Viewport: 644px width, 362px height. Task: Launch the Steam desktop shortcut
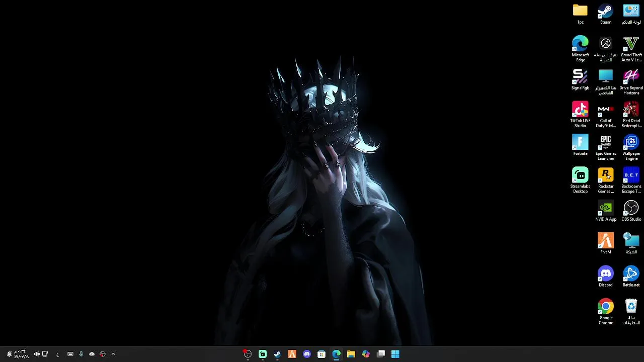click(x=606, y=14)
